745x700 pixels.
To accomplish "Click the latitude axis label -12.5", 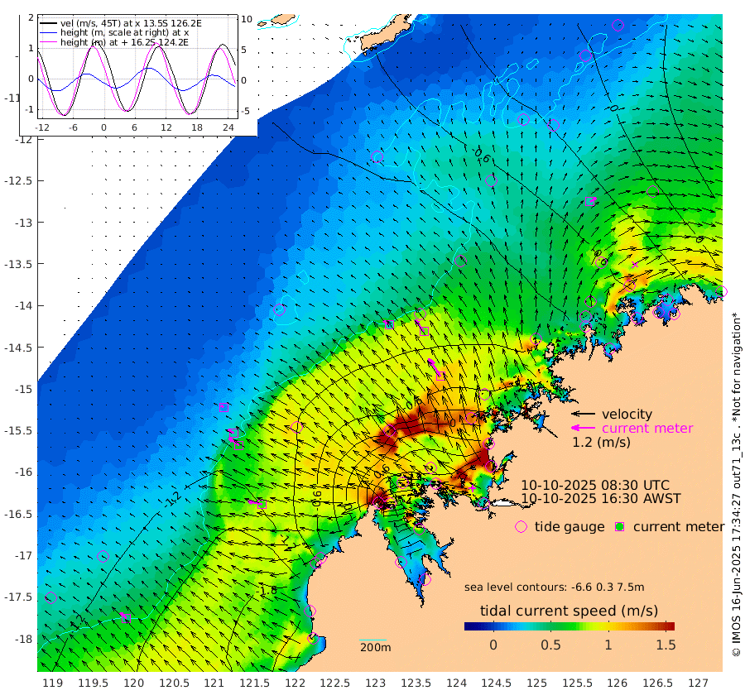I will (18, 181).
